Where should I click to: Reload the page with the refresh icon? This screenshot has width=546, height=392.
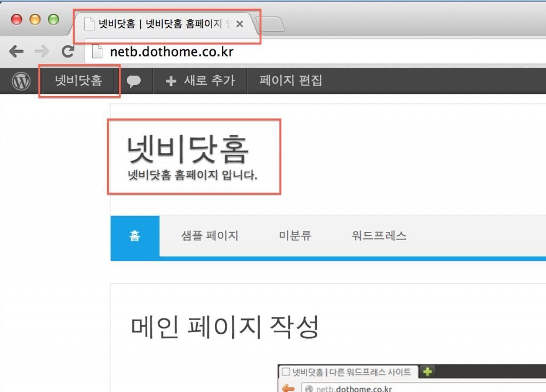click(x=67, y=52)
